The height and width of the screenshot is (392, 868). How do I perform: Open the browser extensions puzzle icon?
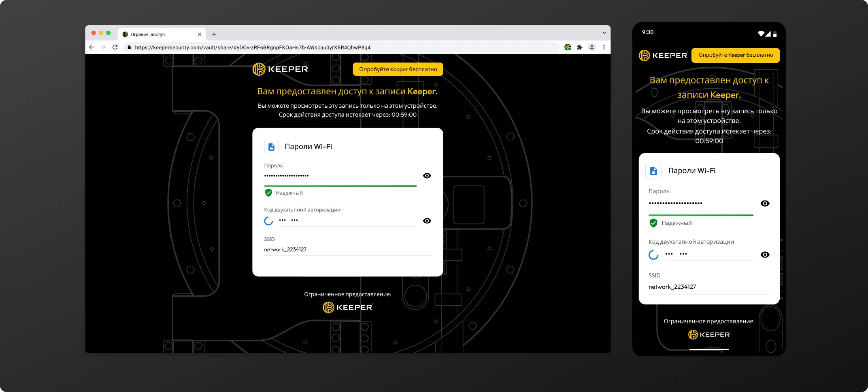point(580,47)
